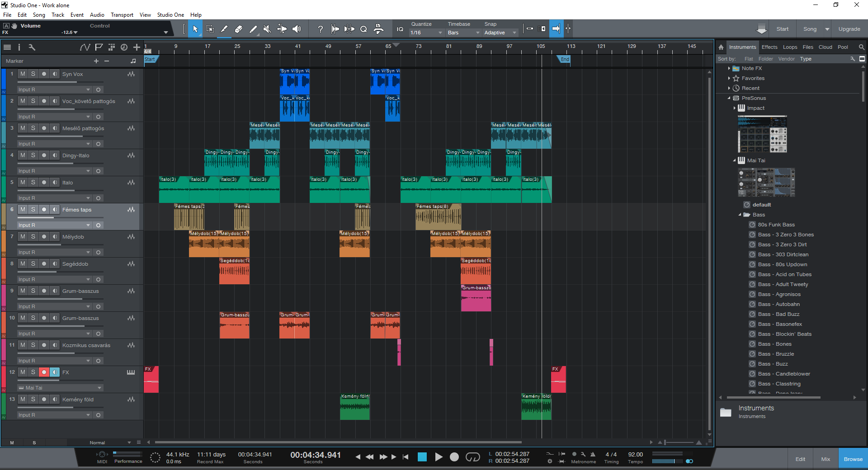Click the Mix button
This screenshot has height=470, width=868.
[x=826, y=459]
